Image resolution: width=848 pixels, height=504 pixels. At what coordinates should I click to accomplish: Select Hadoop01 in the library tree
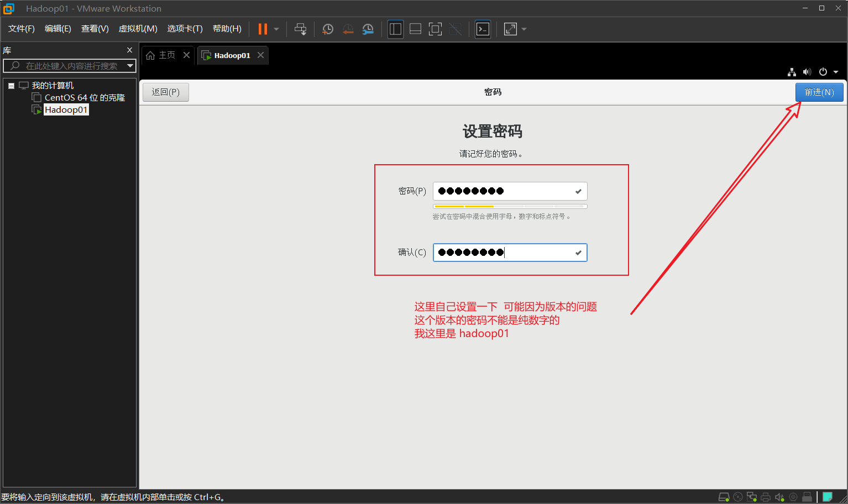click(66, 110)
